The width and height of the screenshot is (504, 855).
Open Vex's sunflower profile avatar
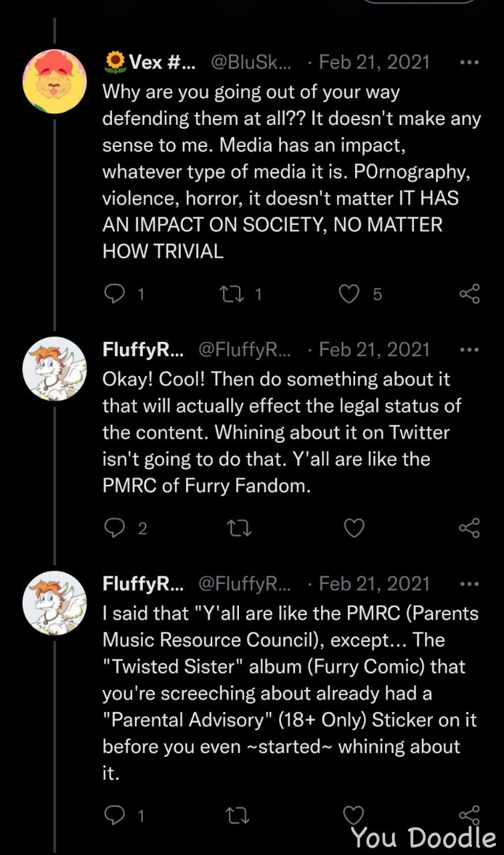pos(55,80)
